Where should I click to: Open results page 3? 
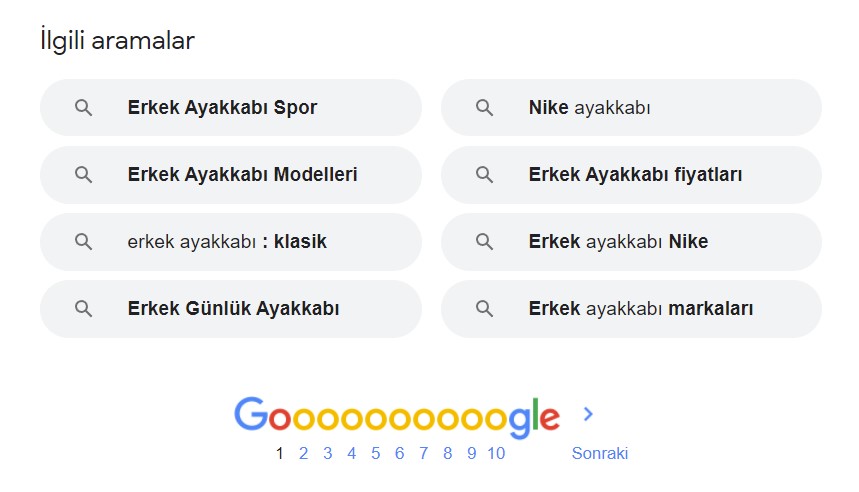pos(327,454)
